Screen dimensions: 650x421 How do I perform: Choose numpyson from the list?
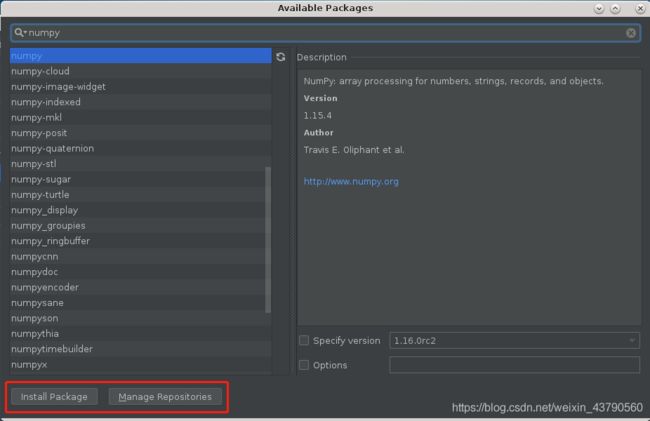[141, 318]
